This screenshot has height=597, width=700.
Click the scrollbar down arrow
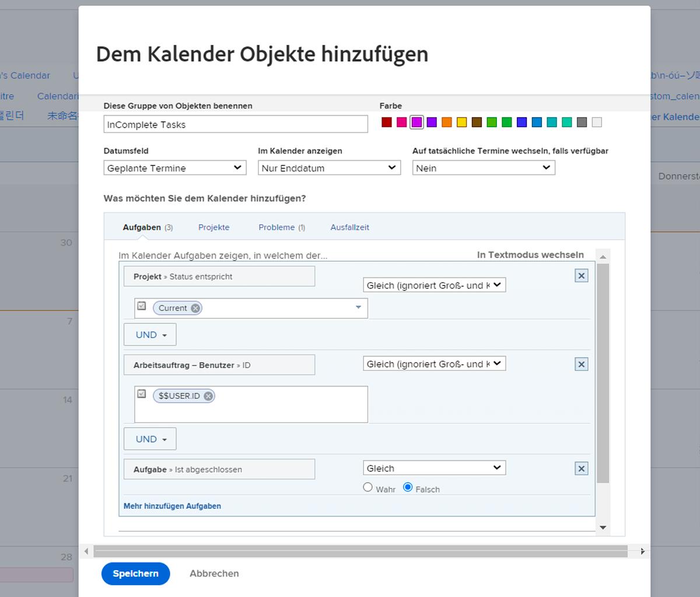click(603, 527)
